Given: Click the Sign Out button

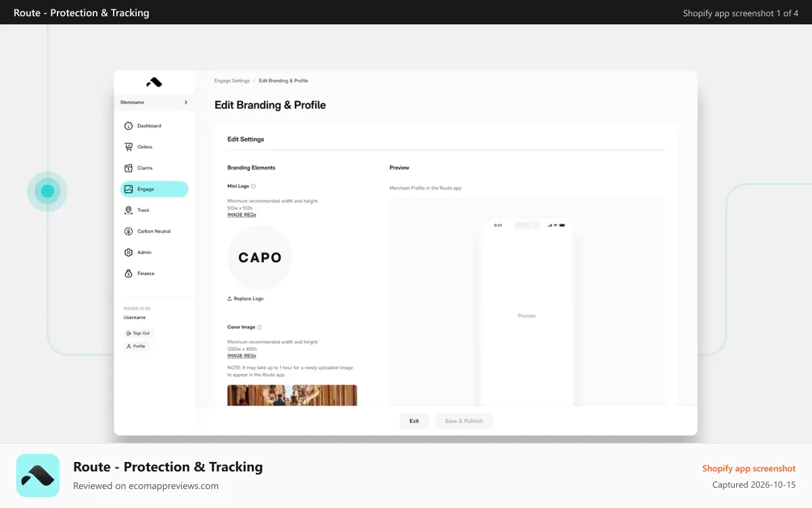Looking at the screenshot, I should tap(139, 333).
